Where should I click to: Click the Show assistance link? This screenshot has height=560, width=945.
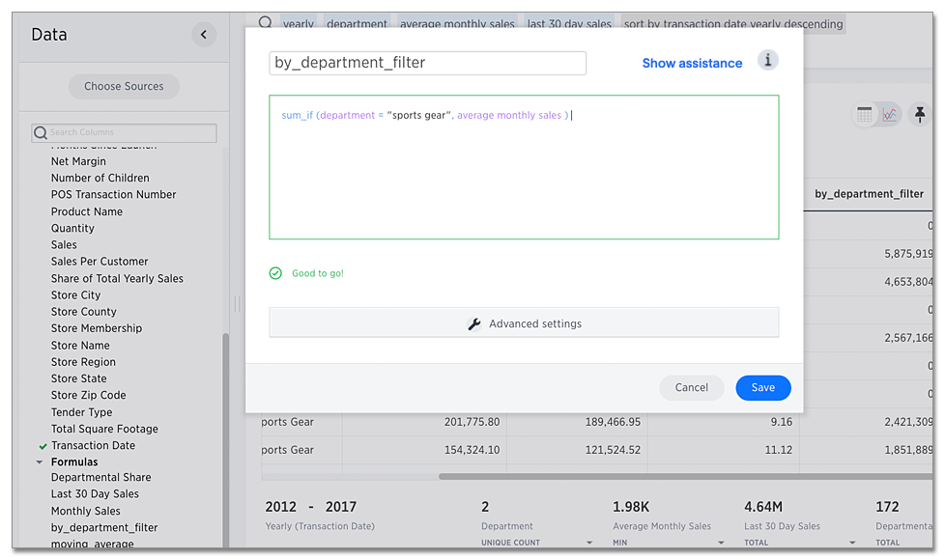tap(692, 62)
